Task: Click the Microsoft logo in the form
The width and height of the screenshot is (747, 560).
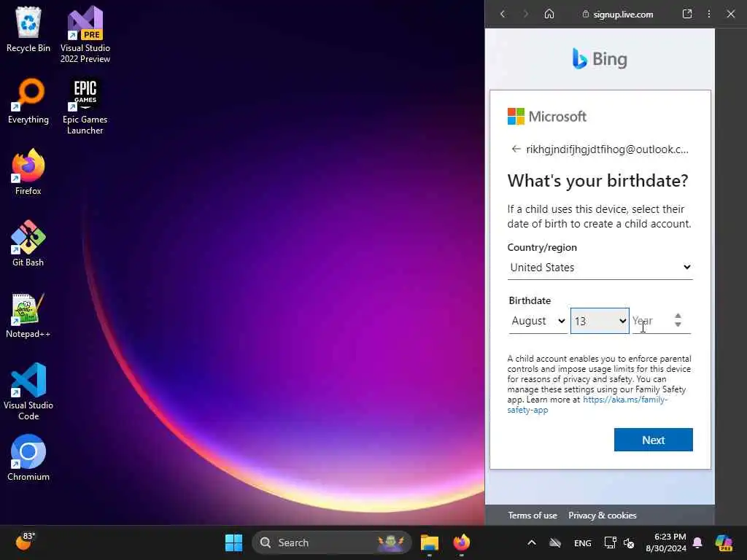Action: (547, 116)
